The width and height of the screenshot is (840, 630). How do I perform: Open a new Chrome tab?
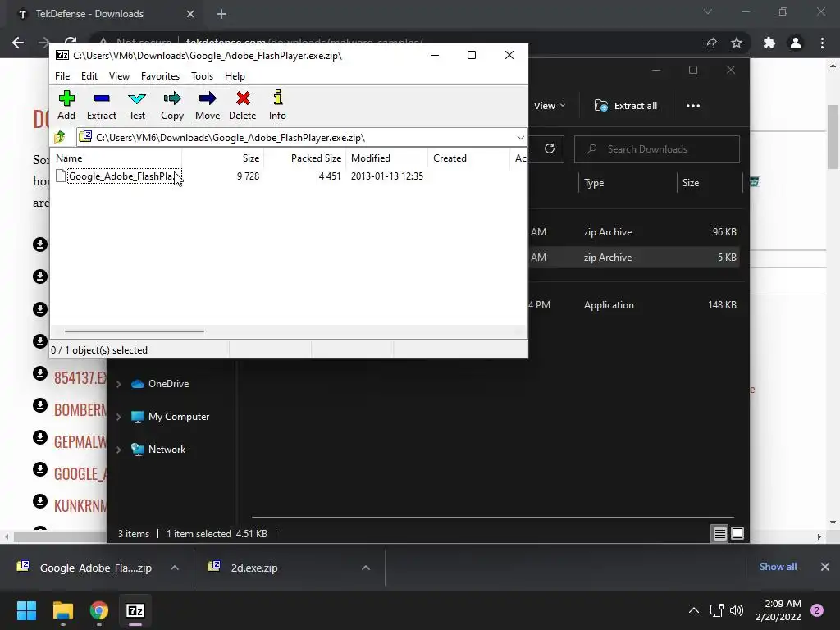[221, 15]
